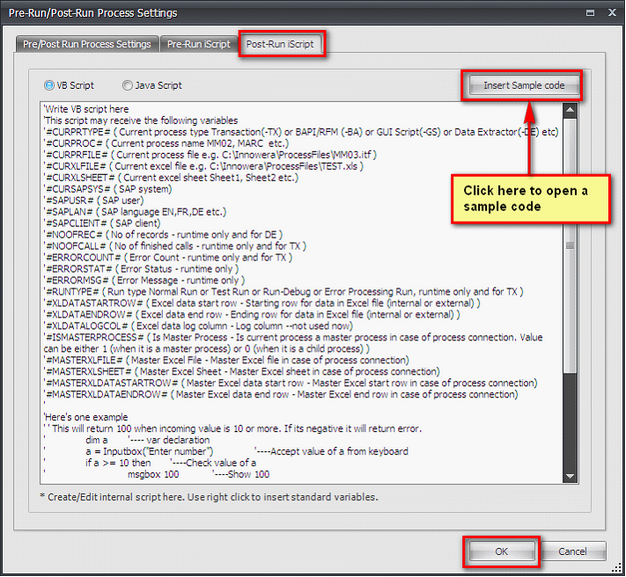Select the VB Script radio button

click(50, 86)
